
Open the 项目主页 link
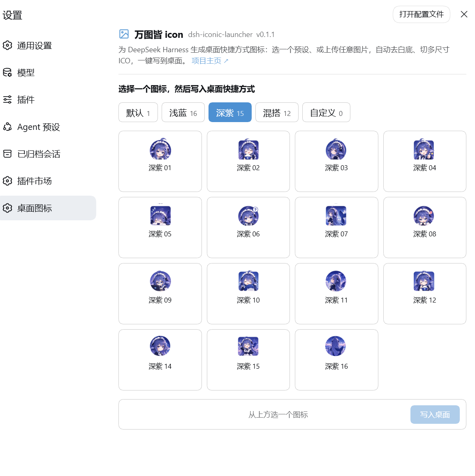pyautogui.click(x=210, y=61)
